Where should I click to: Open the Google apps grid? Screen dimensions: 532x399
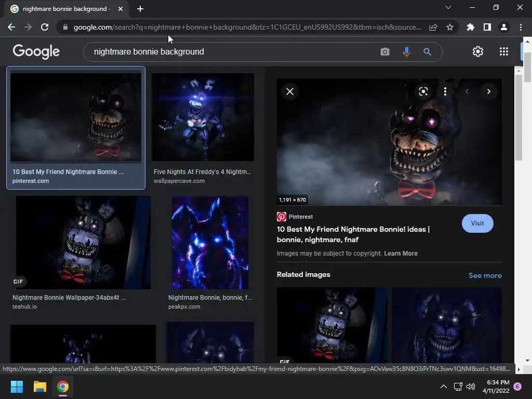[x=504, y=51]
